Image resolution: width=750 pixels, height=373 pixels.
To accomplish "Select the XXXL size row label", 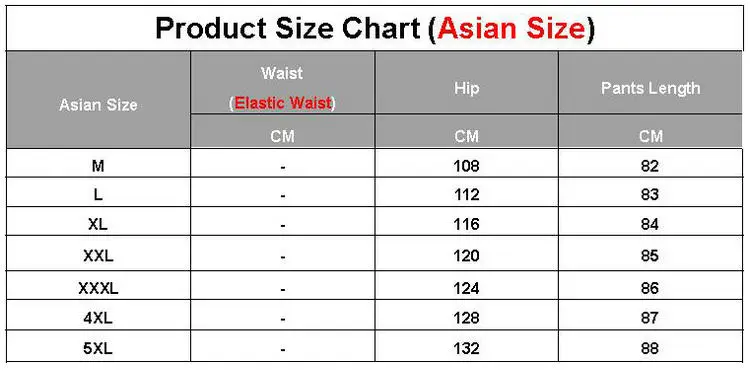I will [98, 288].
